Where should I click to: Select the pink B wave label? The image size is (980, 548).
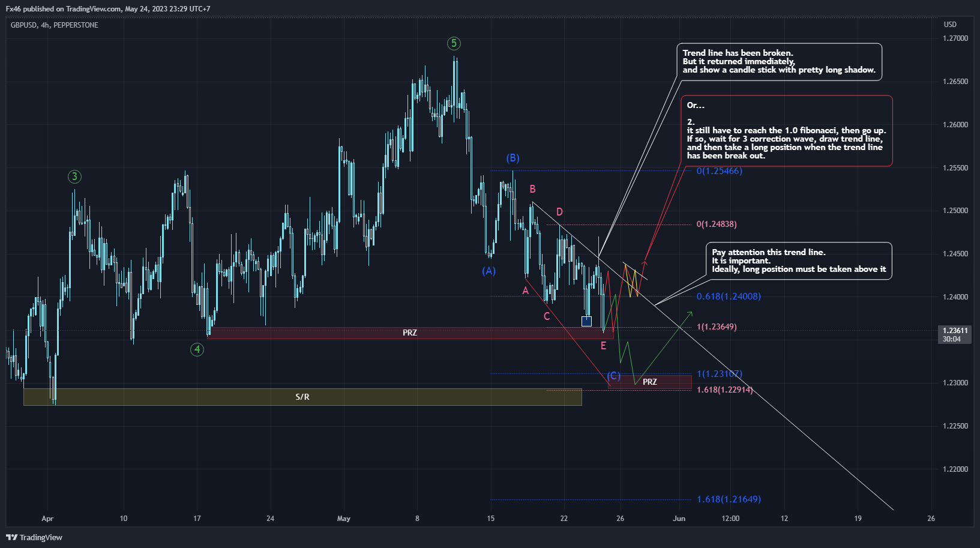click(x=532, y=189)
